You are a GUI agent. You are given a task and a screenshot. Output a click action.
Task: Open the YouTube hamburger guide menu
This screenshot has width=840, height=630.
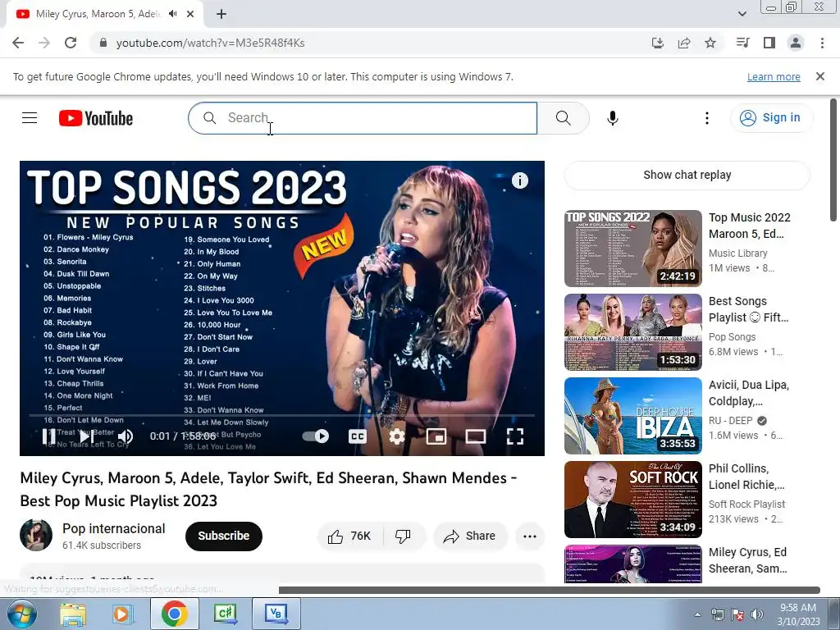[30, 118]
